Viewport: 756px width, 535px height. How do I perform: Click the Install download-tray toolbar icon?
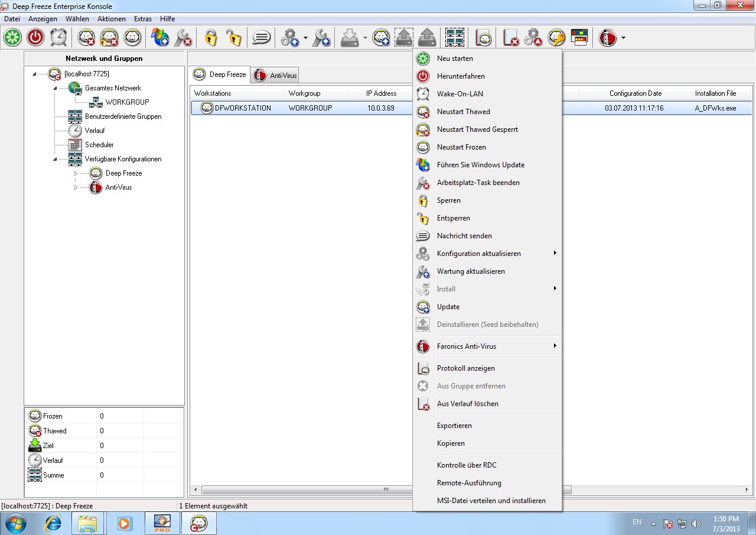[350, 37]
